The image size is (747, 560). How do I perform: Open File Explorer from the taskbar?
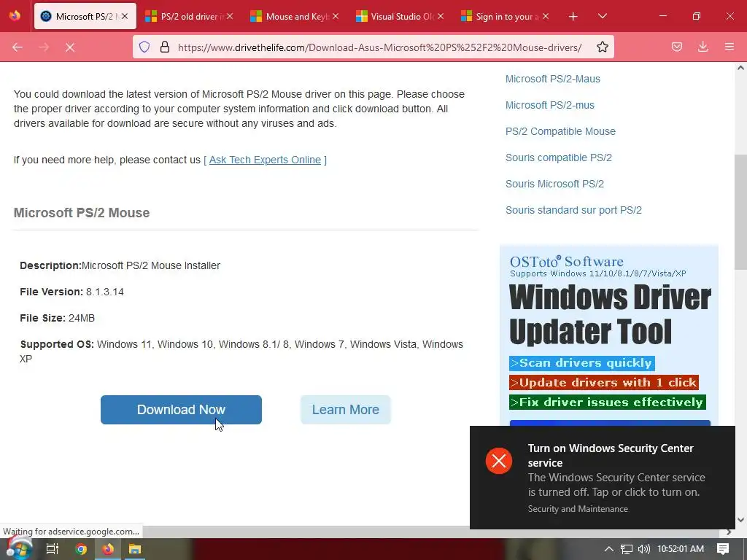coord(135,549)
